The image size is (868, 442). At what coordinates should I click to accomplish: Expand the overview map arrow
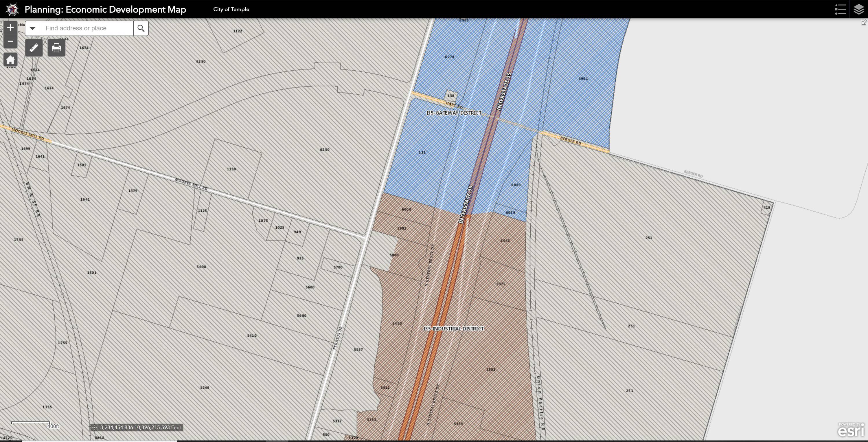click(864, 23)
